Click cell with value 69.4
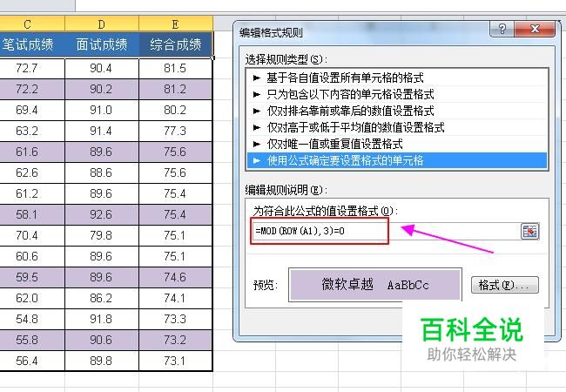 [31, 110]
